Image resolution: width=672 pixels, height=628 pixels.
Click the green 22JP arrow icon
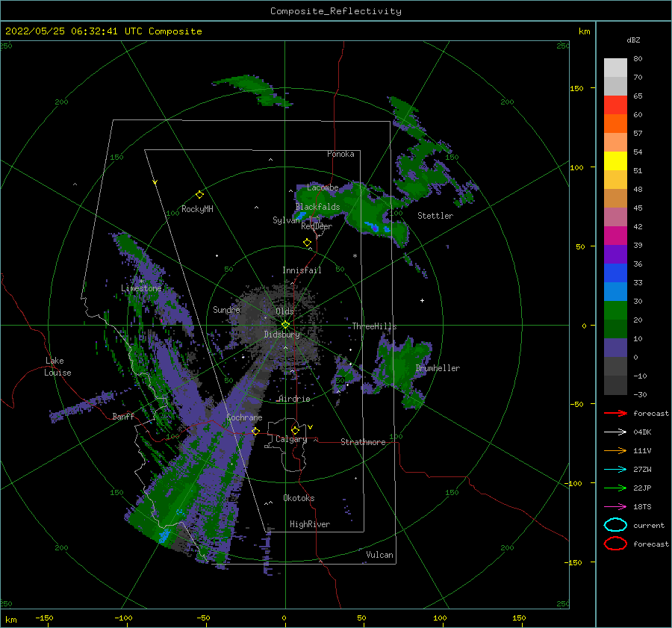[x=615, y=488]
